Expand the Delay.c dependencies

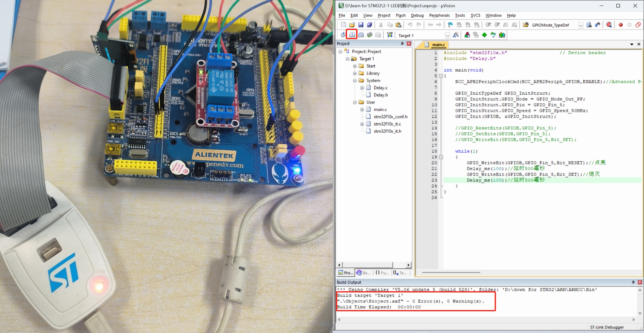coord(362,88)
